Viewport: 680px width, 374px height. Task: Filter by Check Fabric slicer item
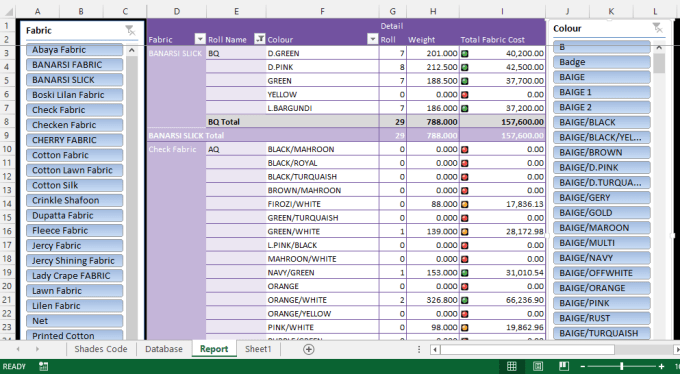tap(74, 110)
